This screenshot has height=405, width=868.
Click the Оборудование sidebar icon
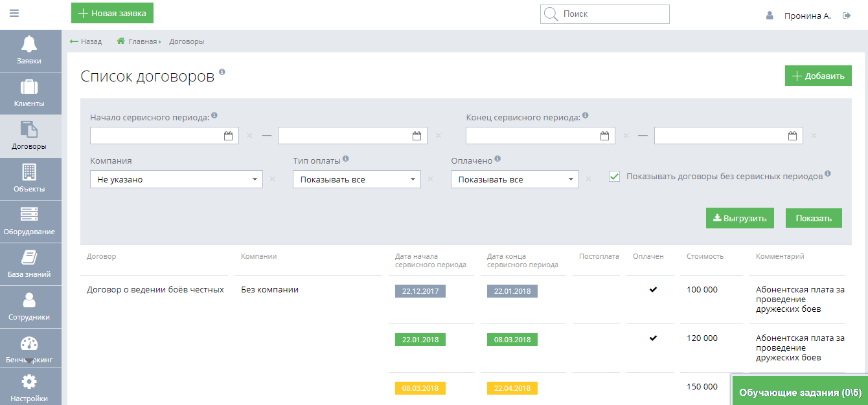(x=30, y=221)
